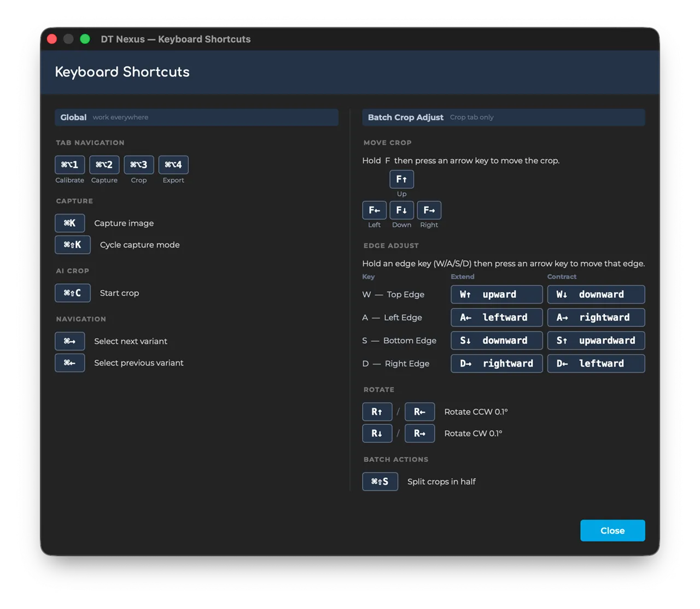This screenshot has width=700, height=609.
Task: Click the blue Close button
Action: coord(612,530)
